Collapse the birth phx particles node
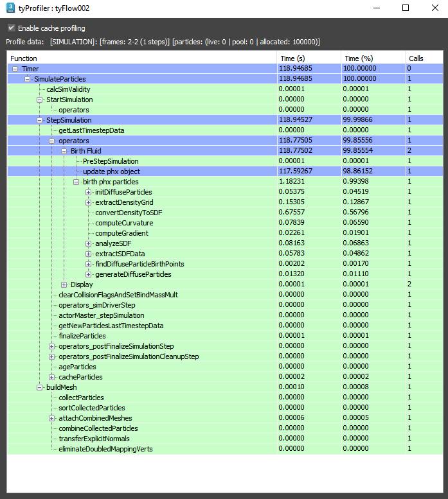The height and width of the screenshot is (499, 448). point(76,182)
